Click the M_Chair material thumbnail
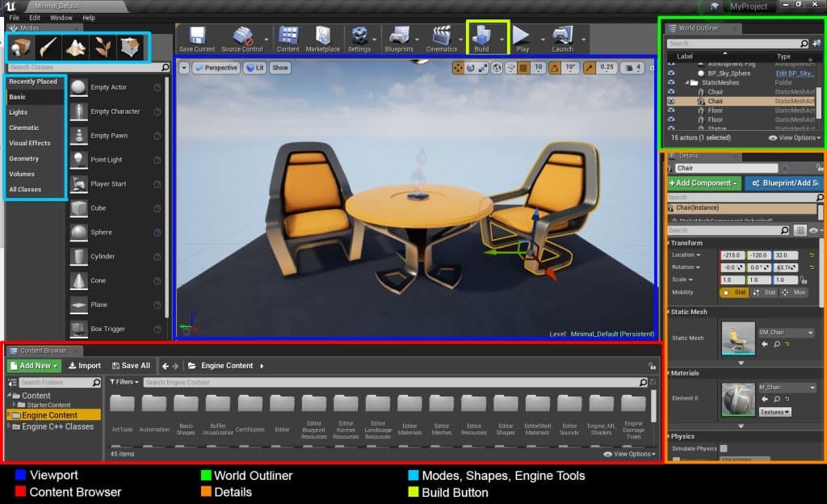 (x=738, y=400)
